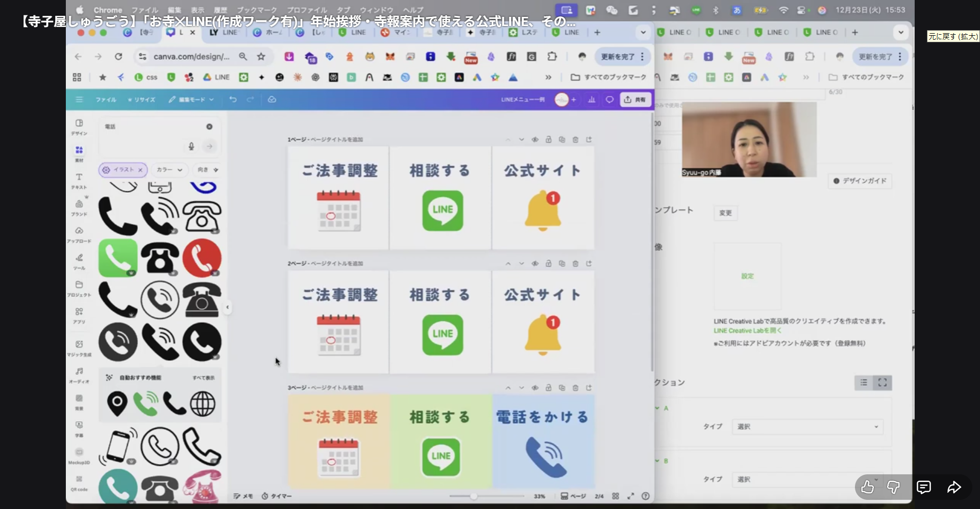Open the ブックマーク menu in the macOS menu bar

pyautogui.click(x=256, y=10)
